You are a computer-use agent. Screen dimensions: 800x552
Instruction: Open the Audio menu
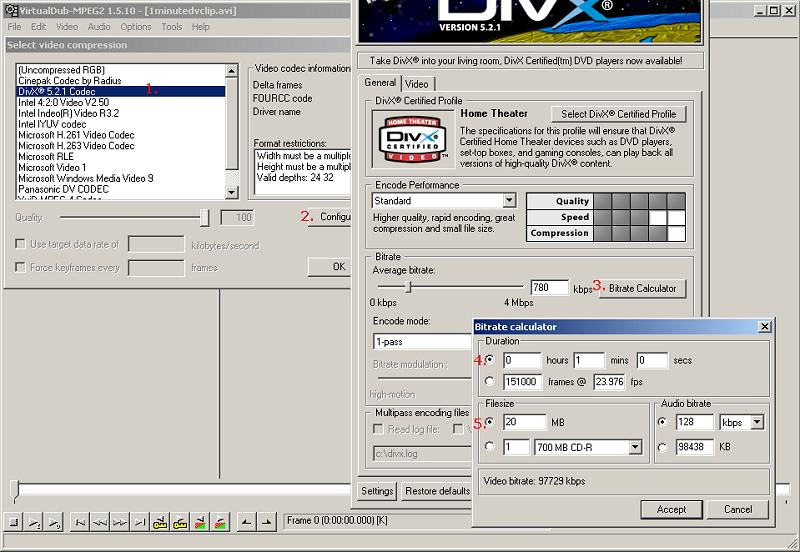tap(99, 27)
